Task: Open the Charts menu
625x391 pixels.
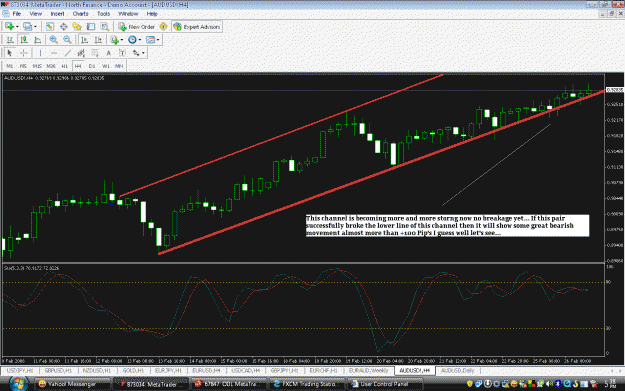Action: coord(81,14)
